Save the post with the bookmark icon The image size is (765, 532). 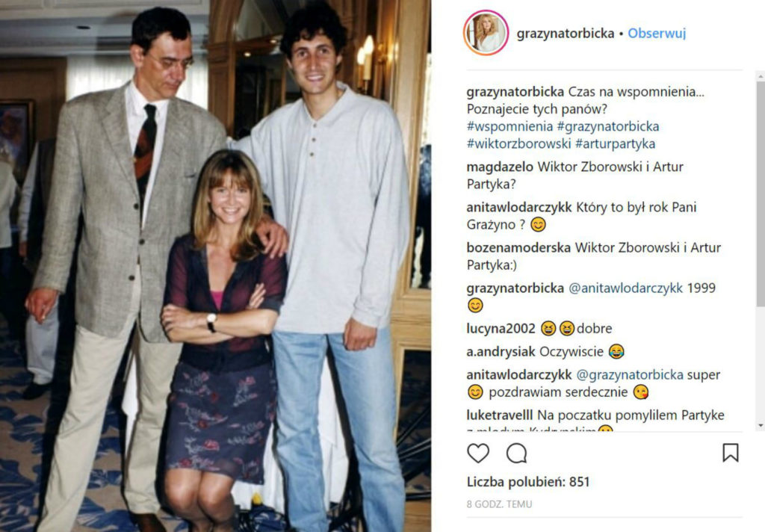[731, 453]
